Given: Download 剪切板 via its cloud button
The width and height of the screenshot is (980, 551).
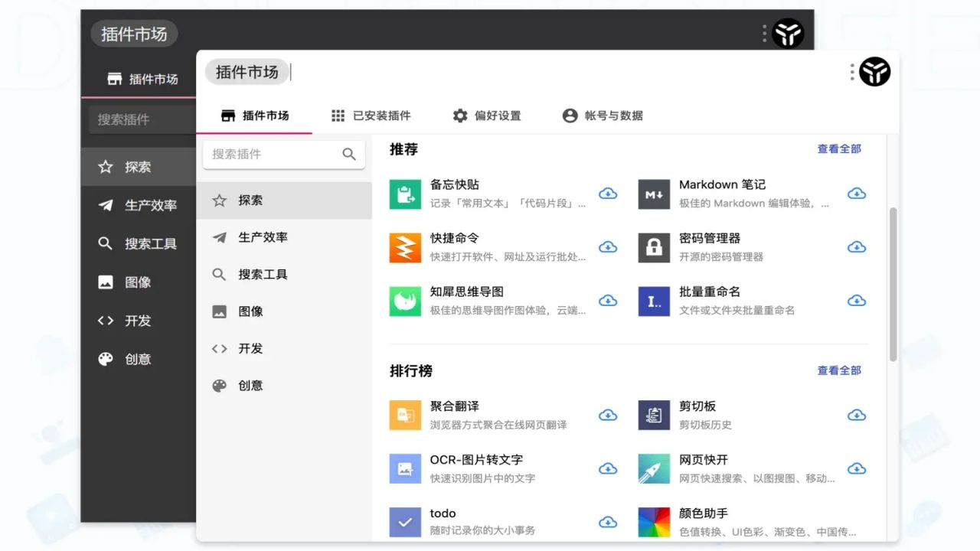Looking at the screenshot, I should point(857,415).
